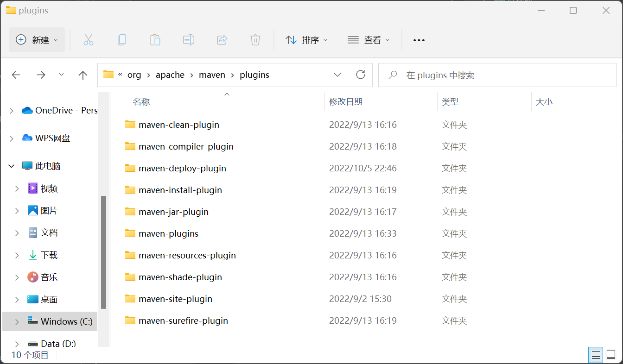Click 'plugins' in the address breadcrumb
Image resolution: width=623 pixels, height=364 pixels.
point(254,75)
